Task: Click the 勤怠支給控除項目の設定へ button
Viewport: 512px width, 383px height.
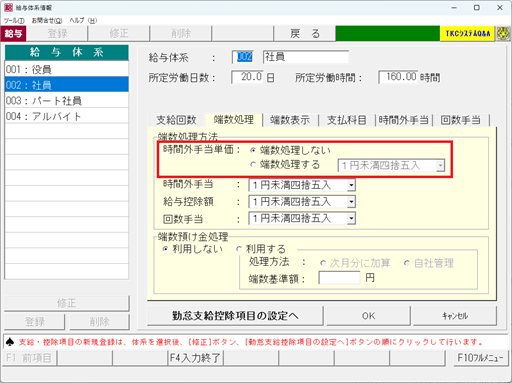Action: click(x=235, y=316)
